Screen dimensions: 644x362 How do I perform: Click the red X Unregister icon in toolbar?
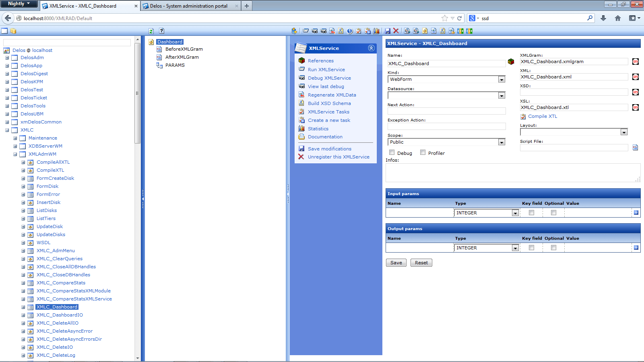click(396, 31)
